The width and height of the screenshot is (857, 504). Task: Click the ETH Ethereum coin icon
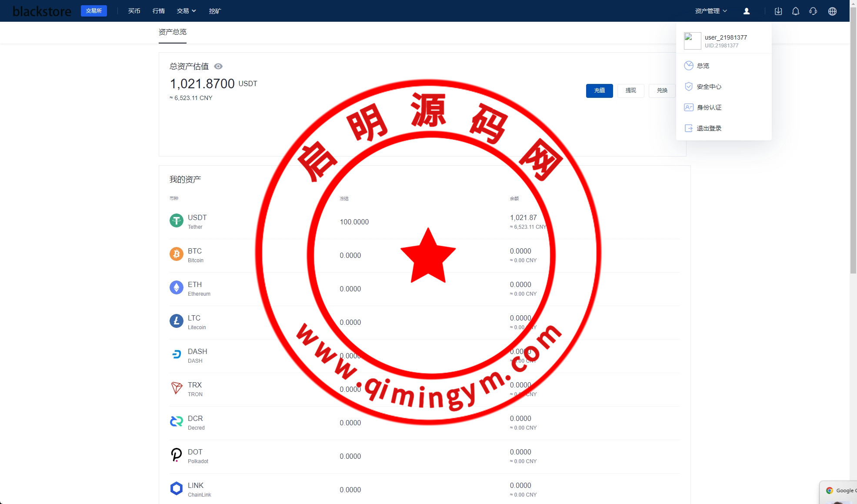(176, 287)
